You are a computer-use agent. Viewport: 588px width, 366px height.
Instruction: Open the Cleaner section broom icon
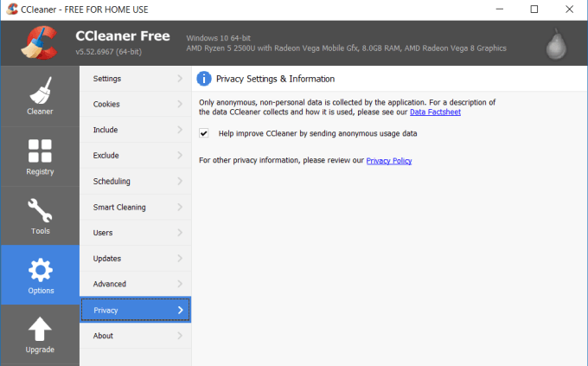click(x=40, y=91)
